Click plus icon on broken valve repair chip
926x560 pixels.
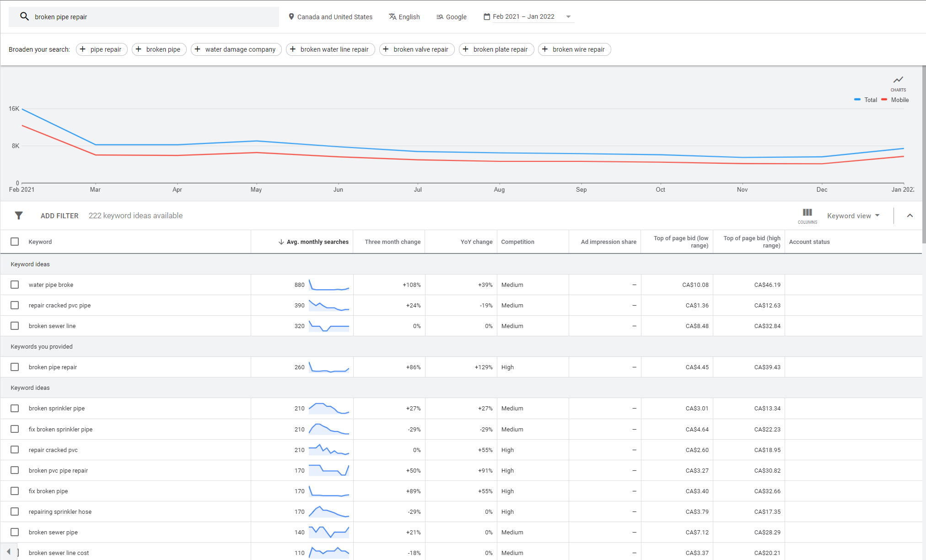pos(386,49)
